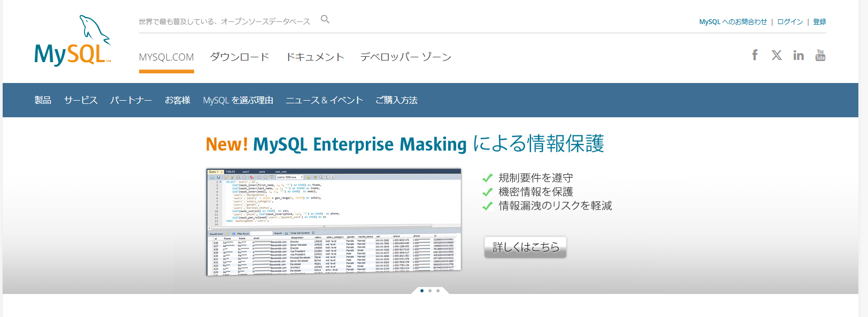The width and height of the screenshot is (868, 317).
Task: Open the デベロッパー ゾーン tab
Action: 406,57
